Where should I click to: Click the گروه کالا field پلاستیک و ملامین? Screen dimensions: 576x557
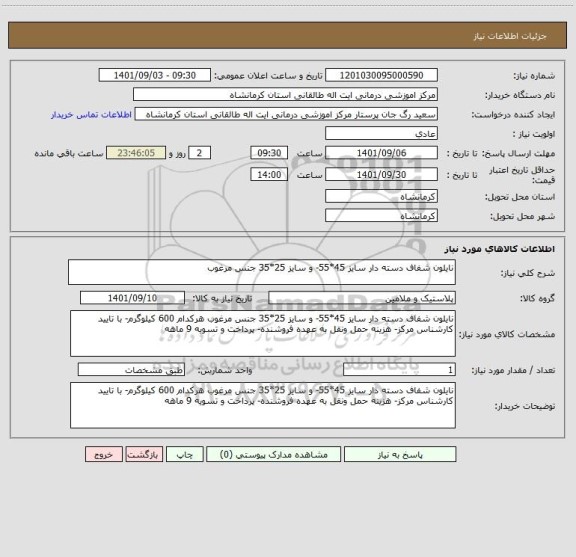click(362, 298)
